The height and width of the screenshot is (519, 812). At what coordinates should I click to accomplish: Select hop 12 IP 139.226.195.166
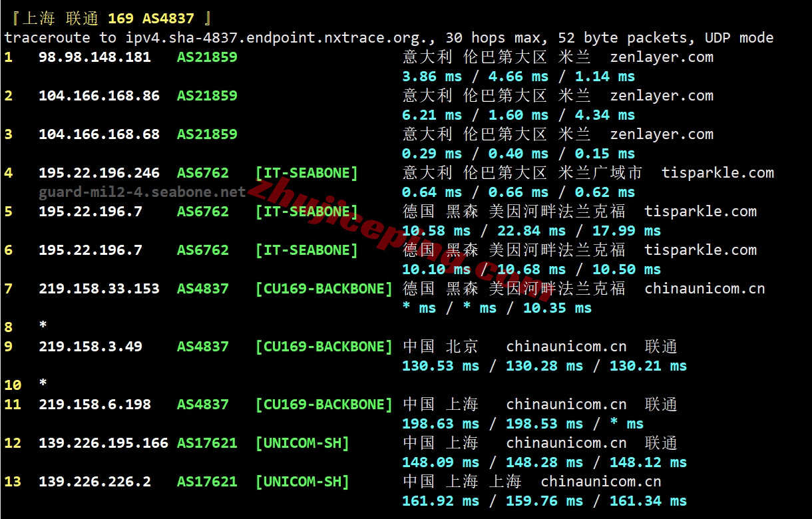[x=103, y=443]
